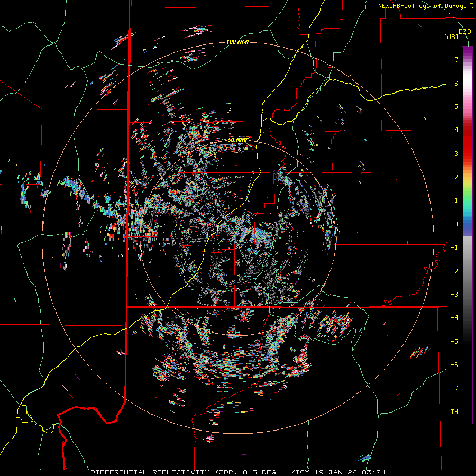Click the 5 dB value on the color scale
The width and height of the screenshot is (476, 476).
click(x=456, y=106)
